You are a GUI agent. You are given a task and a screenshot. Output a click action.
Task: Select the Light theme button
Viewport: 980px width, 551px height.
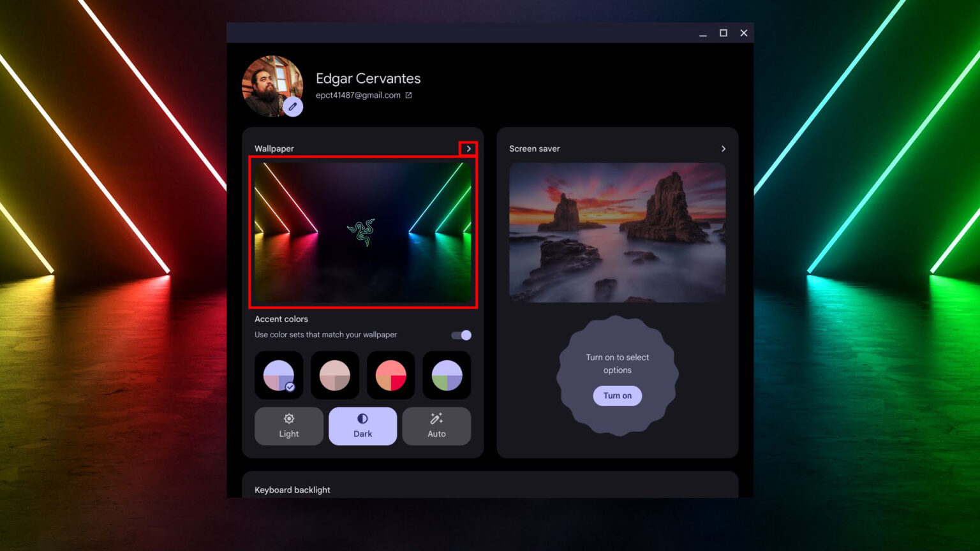click(x=288, y=426)
